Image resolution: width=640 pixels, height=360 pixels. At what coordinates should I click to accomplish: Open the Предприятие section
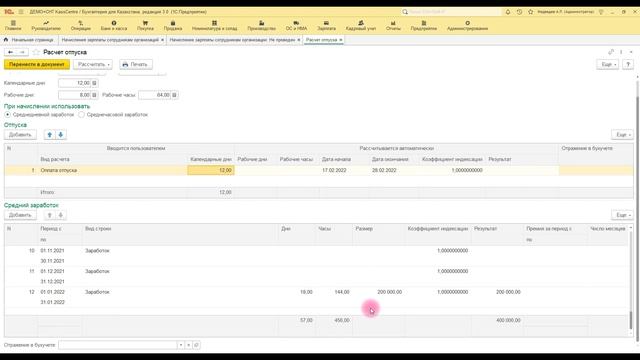(x=424, y=26)
